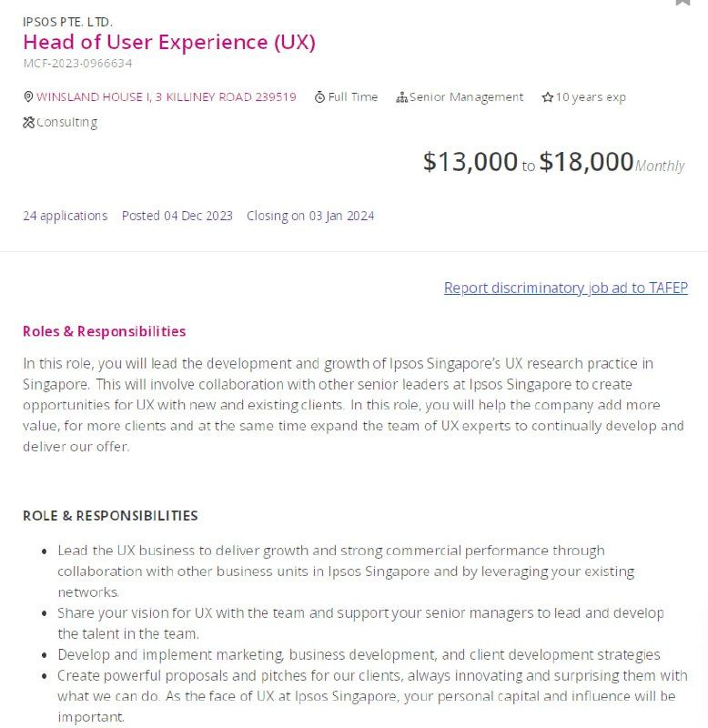This screenshot has width=708, height=728.
Task: Click the Senior Management hierarchy icon
Action: point(401,97)
